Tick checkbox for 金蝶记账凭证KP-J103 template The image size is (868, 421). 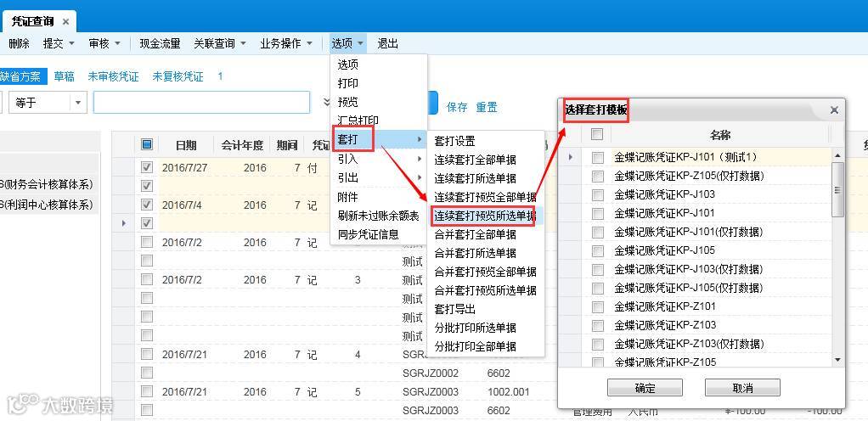(597, 194)
